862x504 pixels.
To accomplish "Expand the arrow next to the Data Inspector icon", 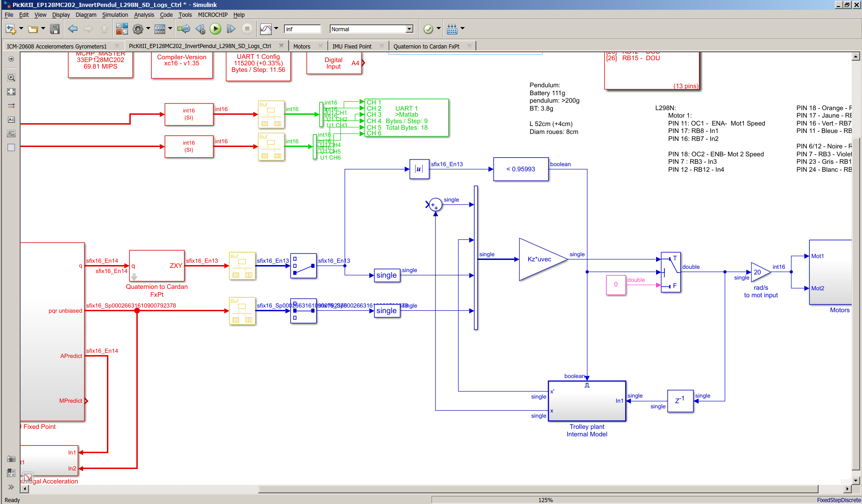I will click(276, 28).
